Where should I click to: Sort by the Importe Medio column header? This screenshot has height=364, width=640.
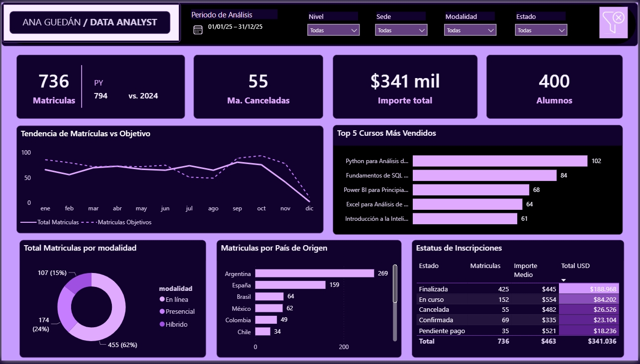[x=526, y=270]
